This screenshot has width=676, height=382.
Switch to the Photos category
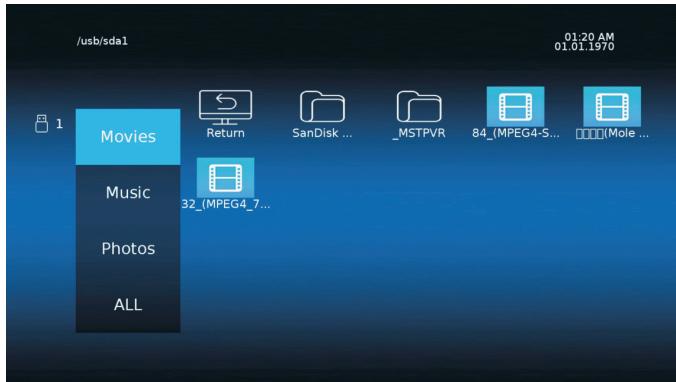coord(128,248)
